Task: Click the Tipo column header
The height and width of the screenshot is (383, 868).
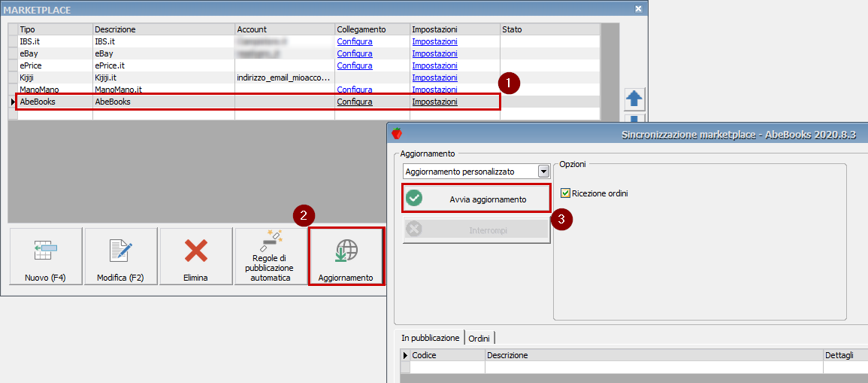Action: [x=56, y=29]
